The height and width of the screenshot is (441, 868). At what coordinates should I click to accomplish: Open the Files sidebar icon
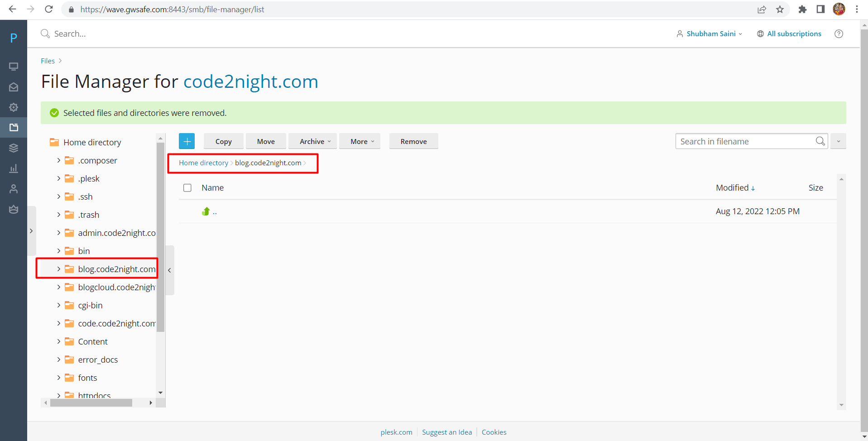(x=14, y=128)
